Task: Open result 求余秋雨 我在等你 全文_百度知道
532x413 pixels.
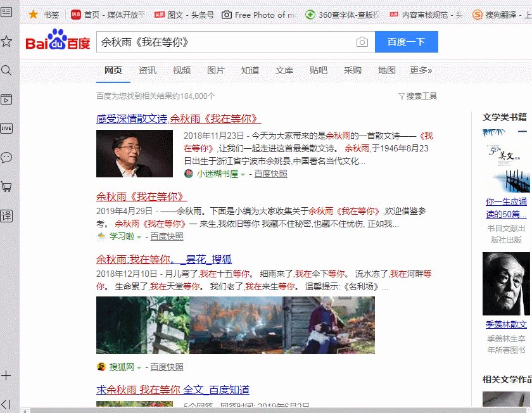Action: click(x=173, y=390)
